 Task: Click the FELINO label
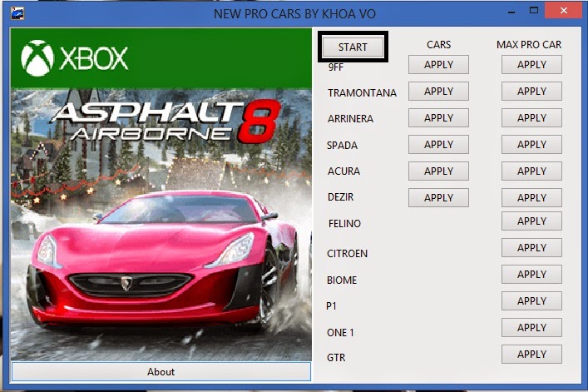344,224
